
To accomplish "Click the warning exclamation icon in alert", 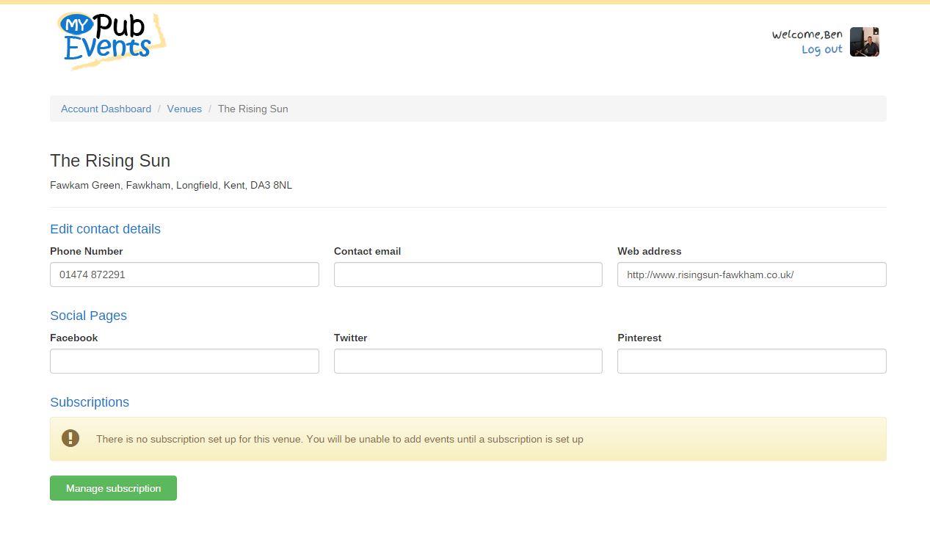I will pos(70,438).
